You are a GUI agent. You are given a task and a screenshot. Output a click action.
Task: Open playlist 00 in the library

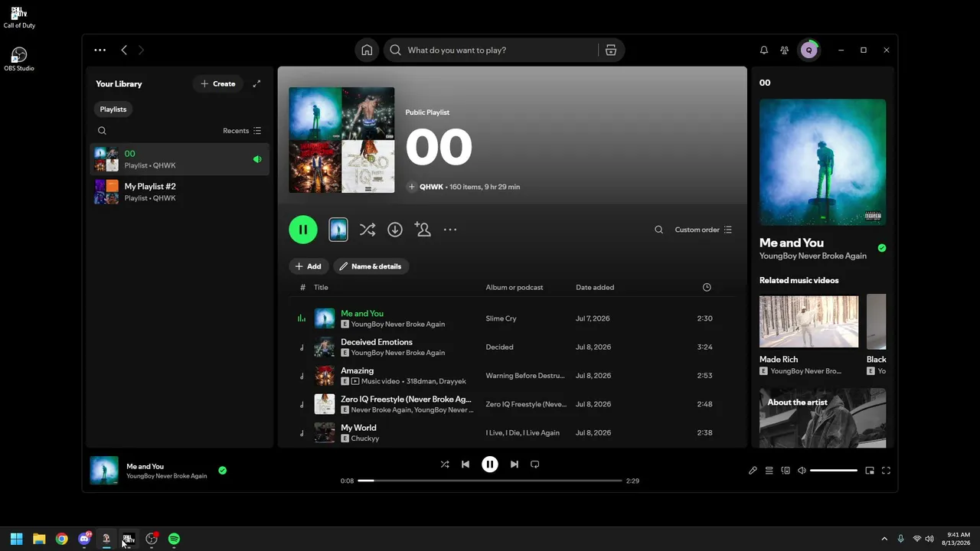[179, 159]
